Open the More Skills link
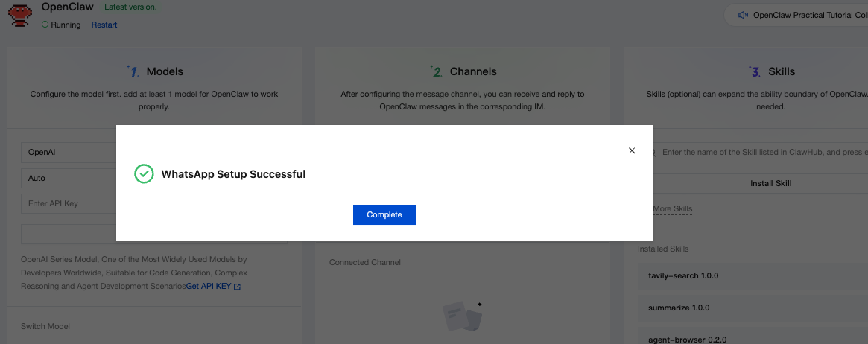 [672, 209]
